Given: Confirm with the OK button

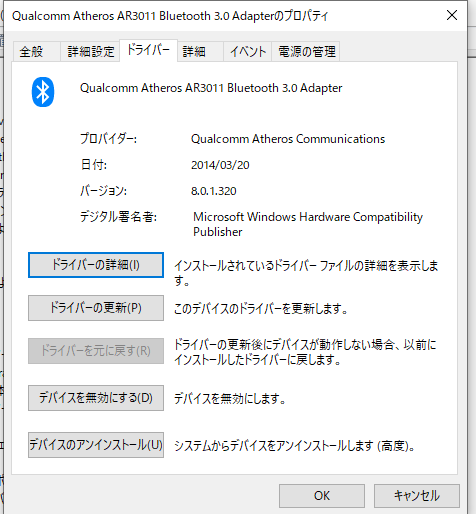Looking at the screenshot, I should (322, 496).
